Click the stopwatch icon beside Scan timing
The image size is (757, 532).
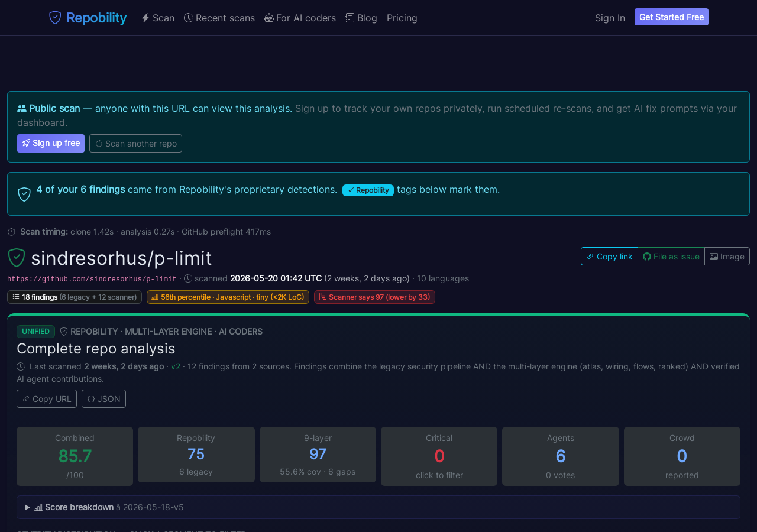(x=11, y=232)
